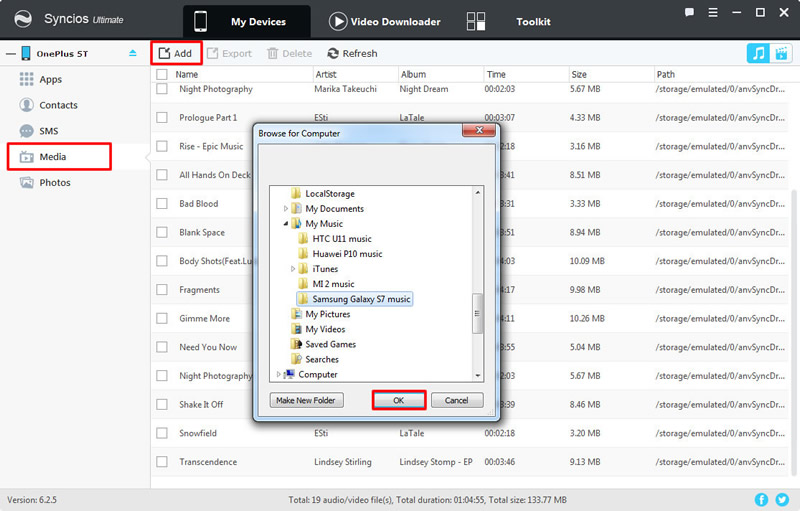
Task: Open the feedback chat bubble icon
Action: click(x=689, y=12)
